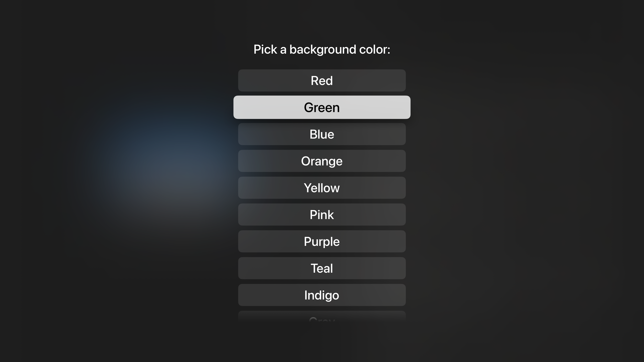Viewport: 644px width, 362px height.
Task: Set the background to Purple
Action: point(322,241)
